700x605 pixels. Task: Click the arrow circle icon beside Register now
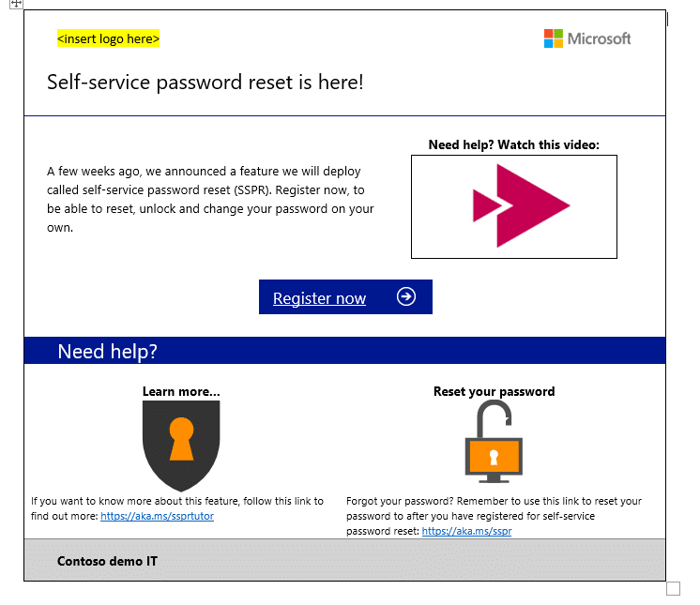point(405,297)
